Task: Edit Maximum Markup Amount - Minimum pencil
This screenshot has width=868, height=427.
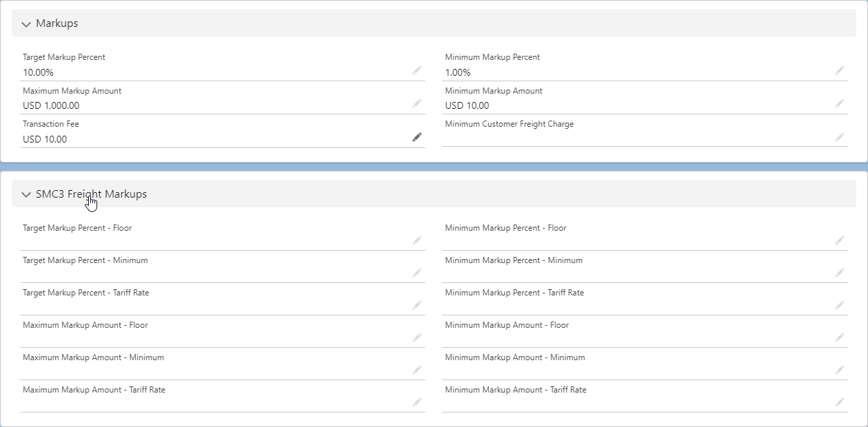Action: point(417,370)
